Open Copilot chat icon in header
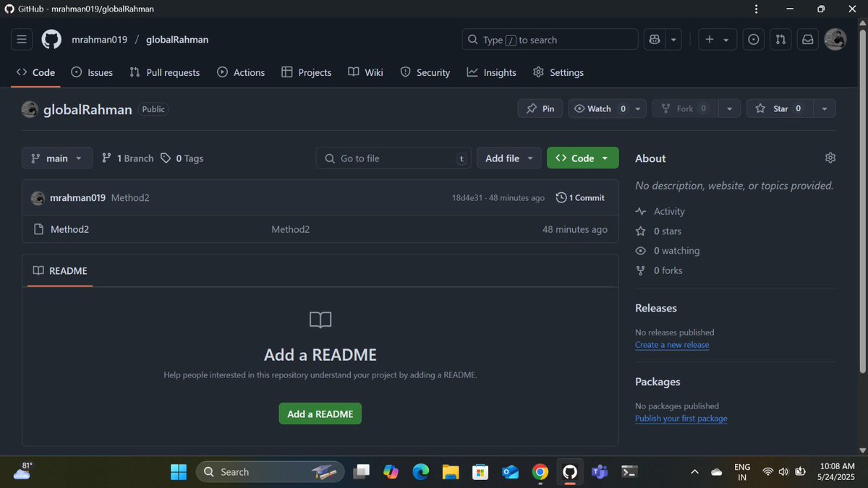868x488 pixels. pyautogui.click(x=655, y=40)
